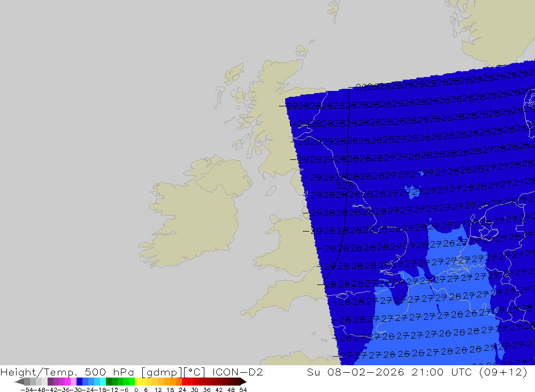This screenshot has height=392, width=535.
Task: Click the 528 contour height label
Action: point(345,186)
